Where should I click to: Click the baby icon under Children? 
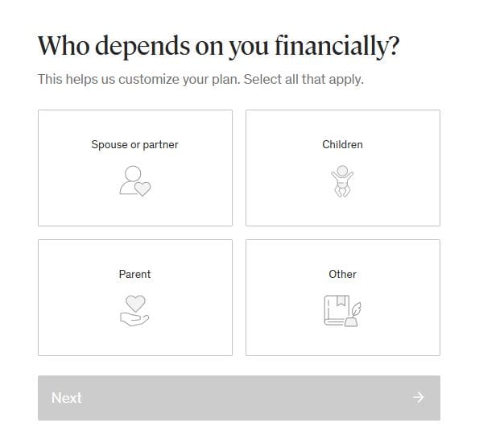[x=342, y=181]
